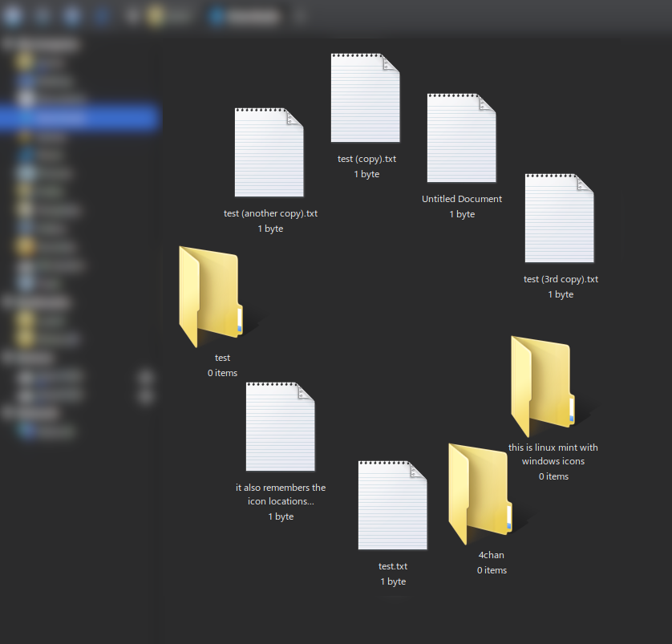Click the 'test.txt' file name label
Viewport: 672px width, 644px height.
(x=393, y=566)
